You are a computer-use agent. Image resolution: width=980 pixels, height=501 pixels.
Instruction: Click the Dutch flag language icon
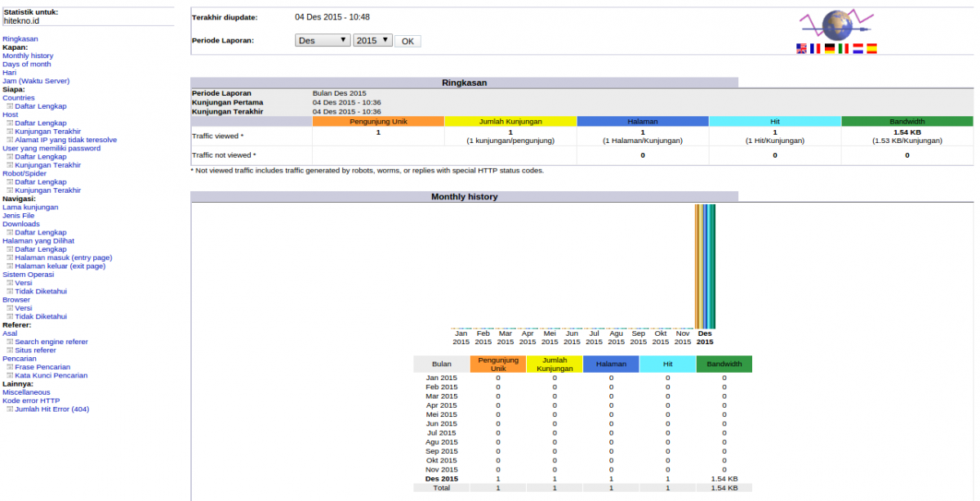click(x=857, y=48)
